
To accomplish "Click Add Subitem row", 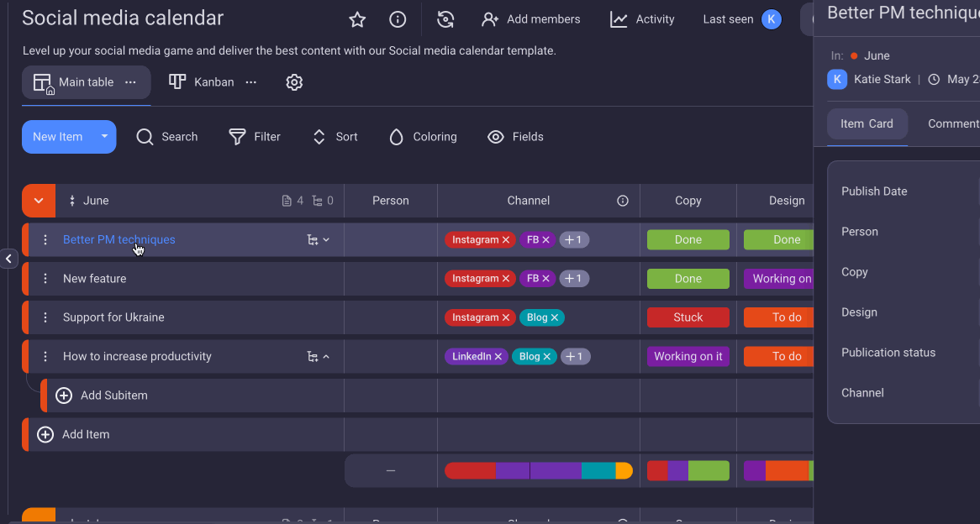I will pyautogui.click(x=192, y=396).
